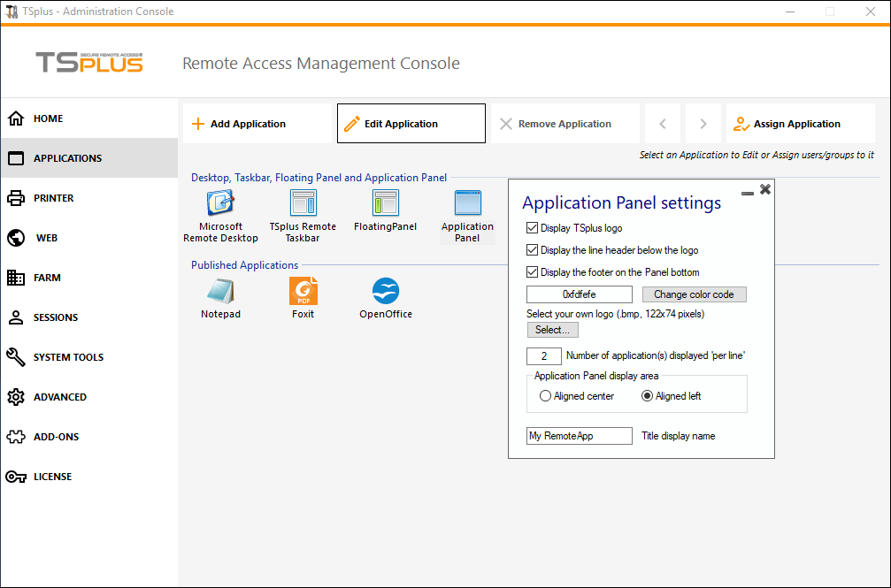This screenshot has height=588, width=891.
Task: Select the Foxit PDF application icon
Action: 303,292
